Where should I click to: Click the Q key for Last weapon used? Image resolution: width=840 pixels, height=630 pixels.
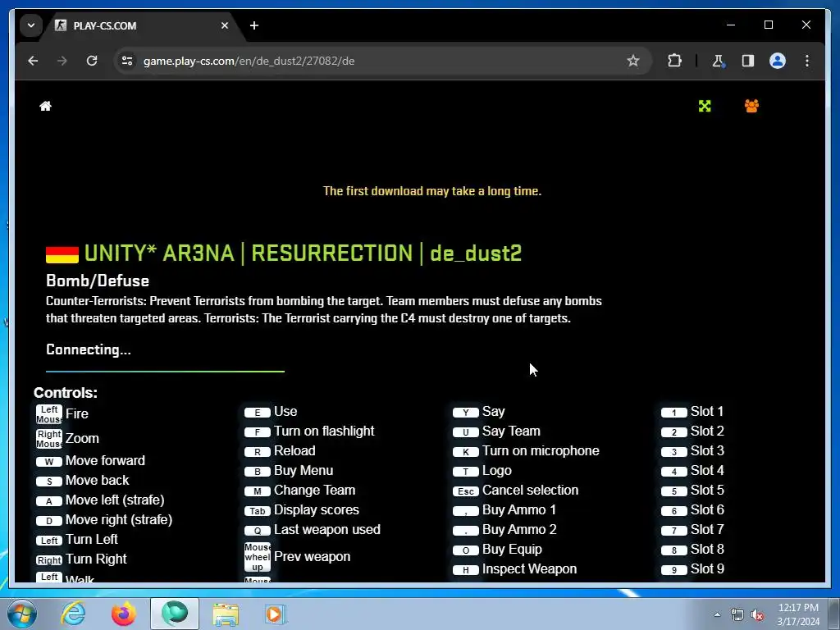pyautogui.click(x=257, y=531)
